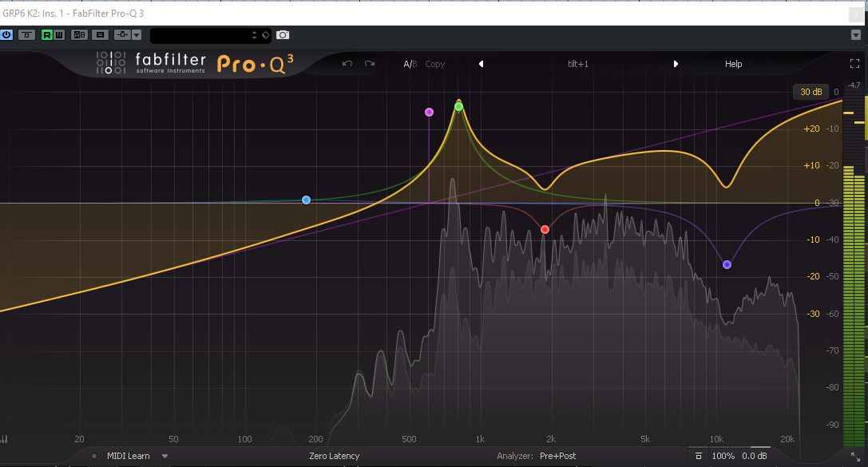Select the red notch band dot near 2k
This screenshot has height=467, width=868.
pos(545,229)
